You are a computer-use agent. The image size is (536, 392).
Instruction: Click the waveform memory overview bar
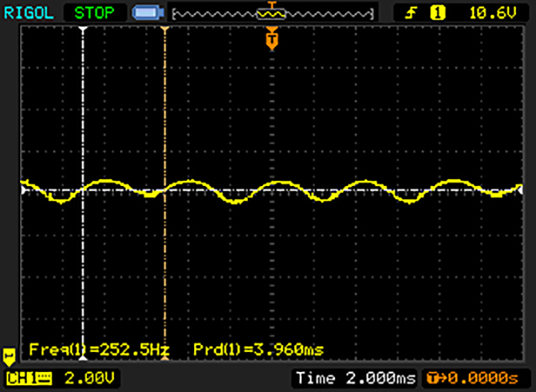click(x=273, y=14)
